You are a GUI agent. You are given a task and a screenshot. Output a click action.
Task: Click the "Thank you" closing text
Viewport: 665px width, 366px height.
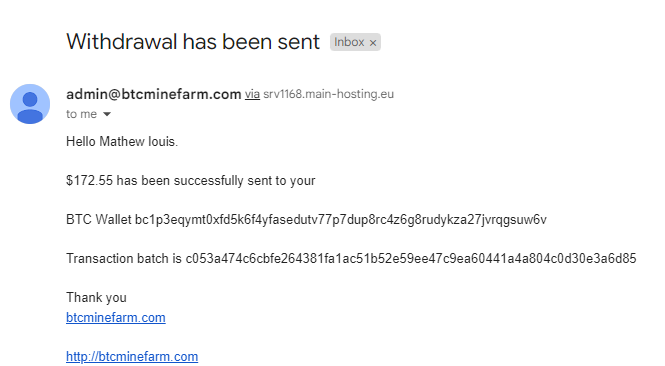(96, 297)
